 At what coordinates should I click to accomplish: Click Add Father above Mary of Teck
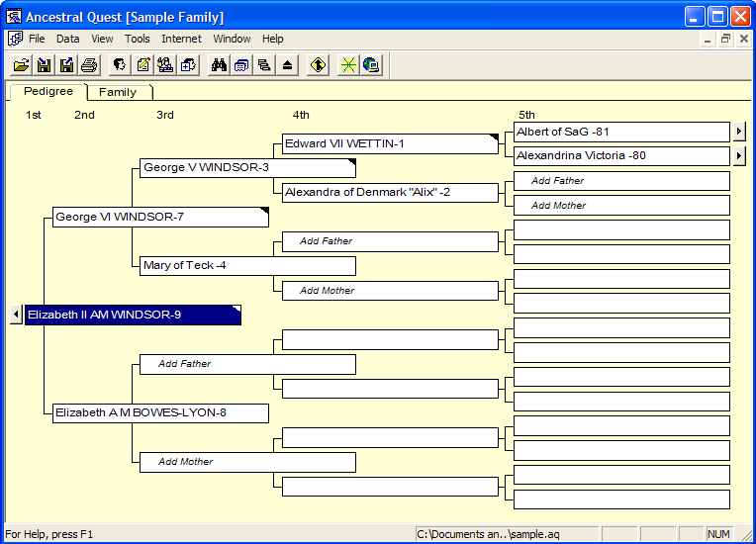point(390,241)
